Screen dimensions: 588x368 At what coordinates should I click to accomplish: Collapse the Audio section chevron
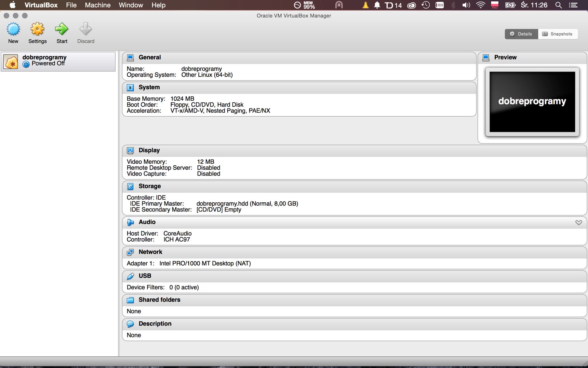578,223
